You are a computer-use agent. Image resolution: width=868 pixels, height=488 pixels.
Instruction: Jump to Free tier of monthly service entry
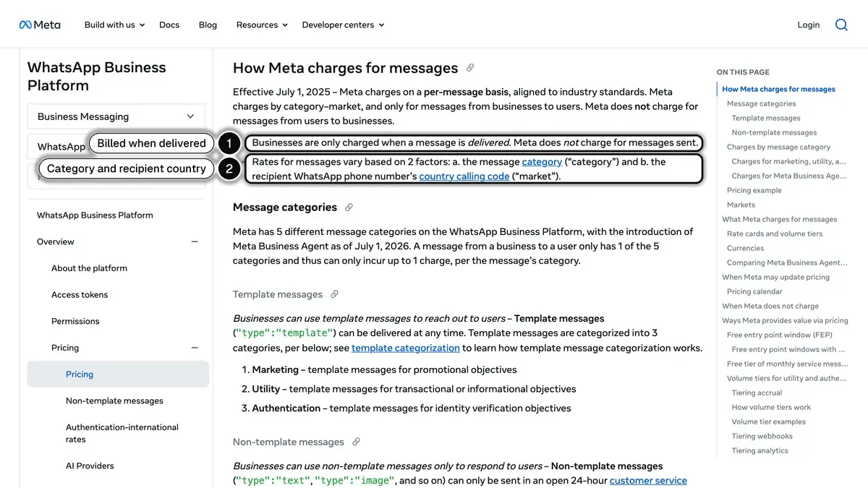pyautogui.click(x=788, y=364)
